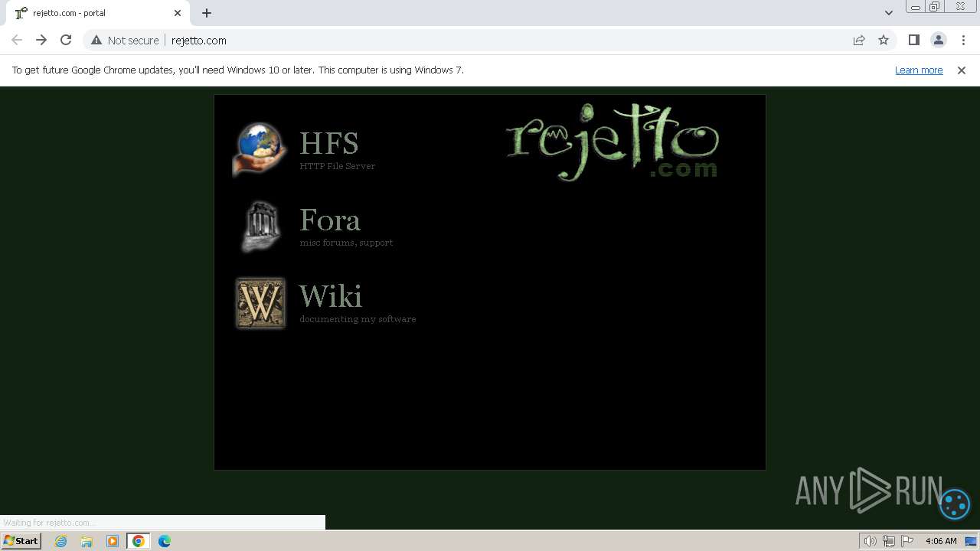Screen dimensions: 980x551
Task: Click the Wiki heading link
Action: 331,297
